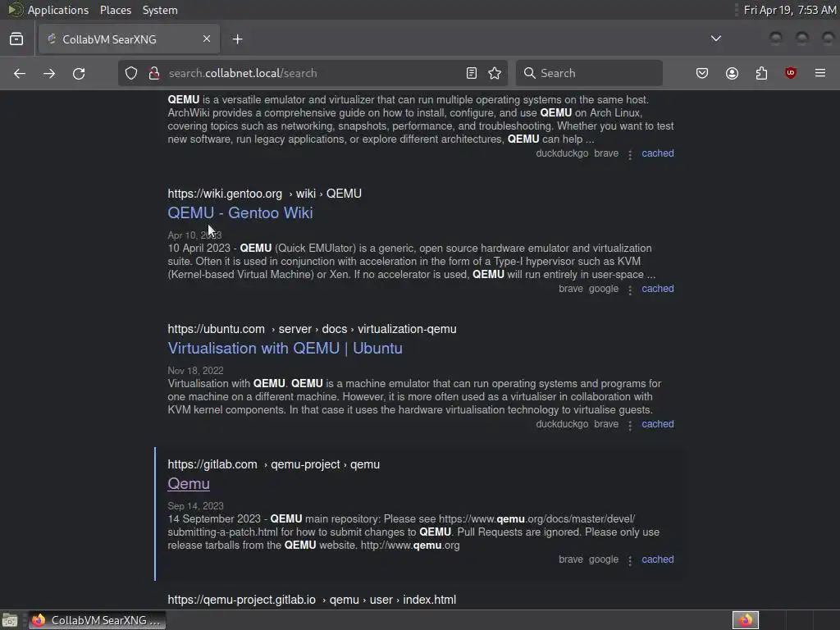
Task: Open the Extensions puzzle icon
Action: tap(762, 73)
